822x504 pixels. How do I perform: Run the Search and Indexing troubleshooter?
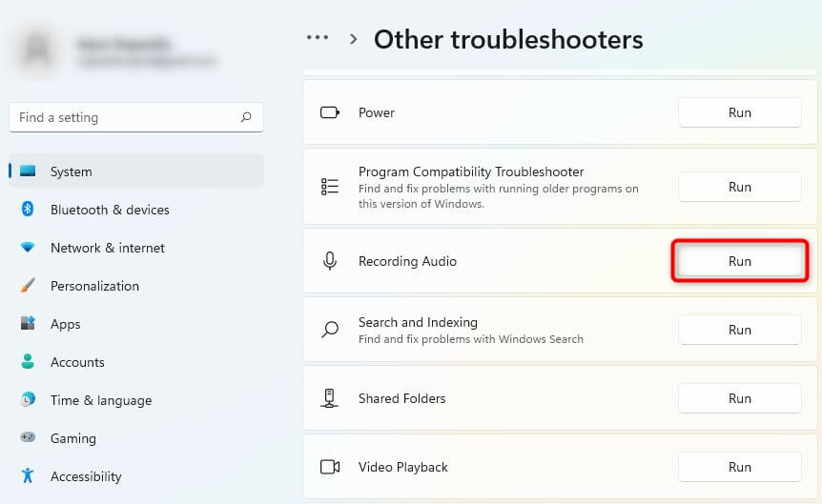coord(739,330)
